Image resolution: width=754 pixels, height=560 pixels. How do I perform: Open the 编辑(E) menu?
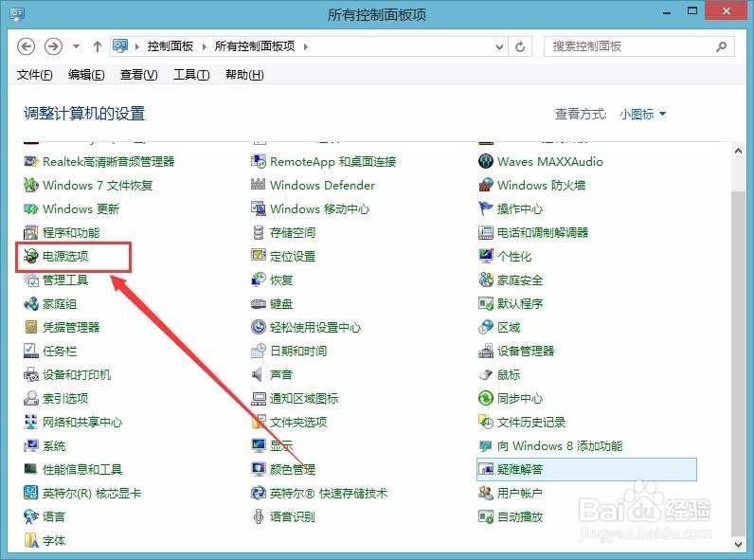coord(86,75)
